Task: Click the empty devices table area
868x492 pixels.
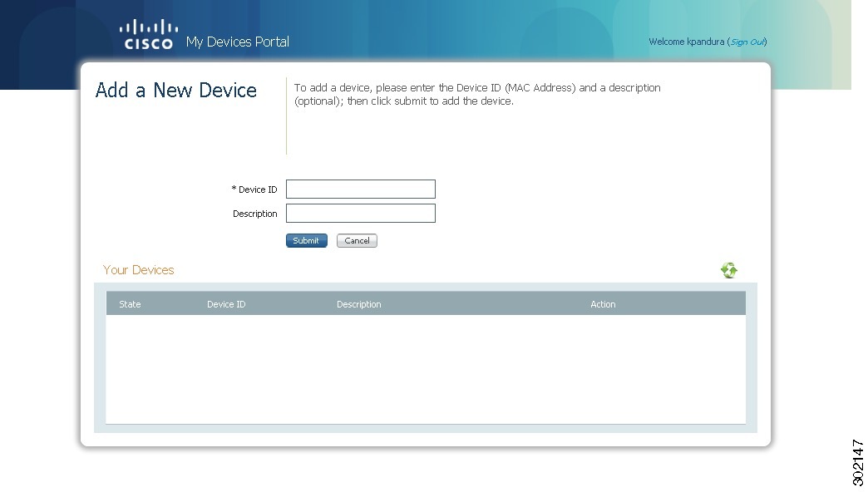Action: tap(426, 366)
